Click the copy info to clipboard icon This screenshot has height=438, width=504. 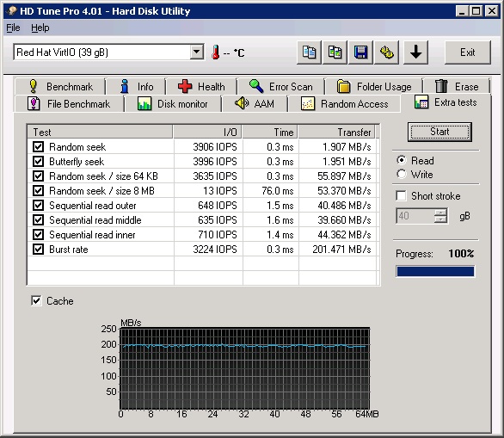tap(309, 52)
